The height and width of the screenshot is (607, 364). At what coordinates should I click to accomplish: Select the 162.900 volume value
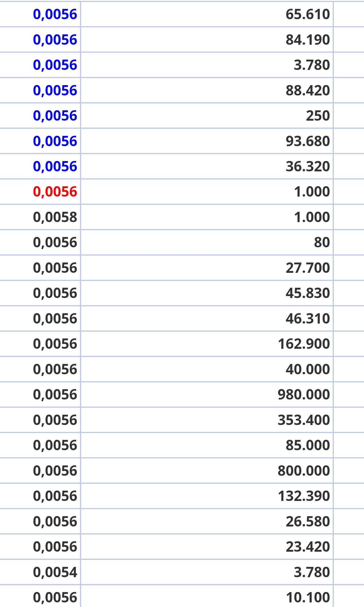[304, 344]
